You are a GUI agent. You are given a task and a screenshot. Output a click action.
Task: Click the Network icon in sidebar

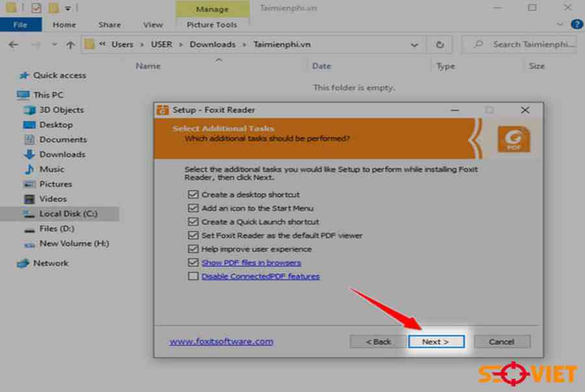click(x=23, y=263)
